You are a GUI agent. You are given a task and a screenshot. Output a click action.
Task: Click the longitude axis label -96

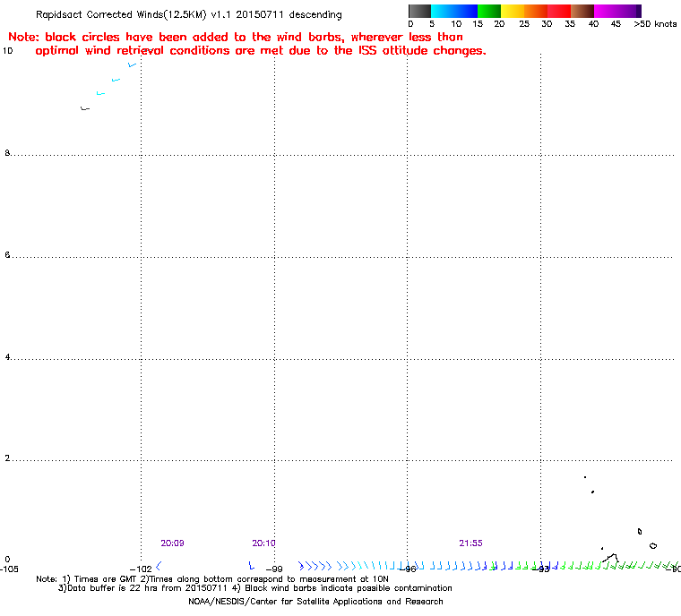[408, 569]
